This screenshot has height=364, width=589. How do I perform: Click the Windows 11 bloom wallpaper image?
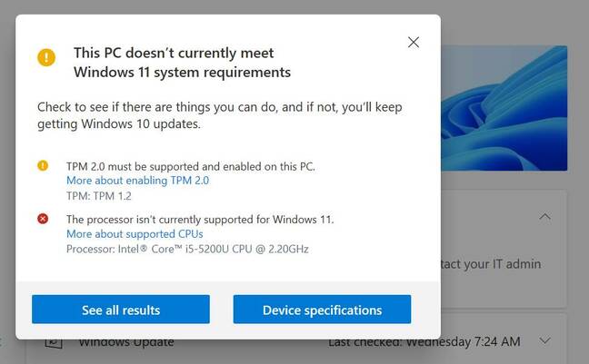tap(504, 108)
